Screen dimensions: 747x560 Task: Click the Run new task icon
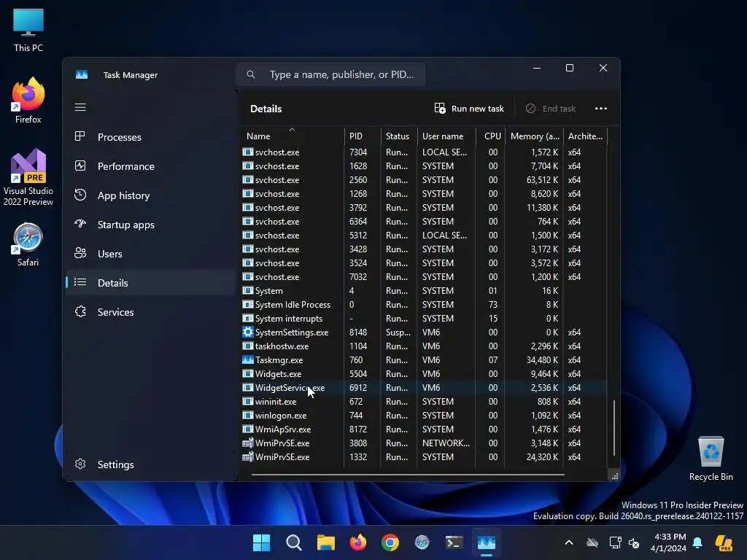coord(440,108)
